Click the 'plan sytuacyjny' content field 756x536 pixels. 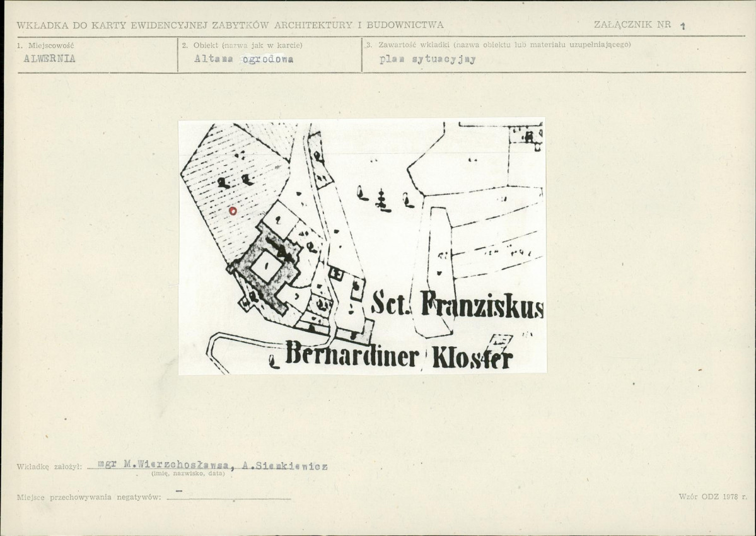(427, 59)
